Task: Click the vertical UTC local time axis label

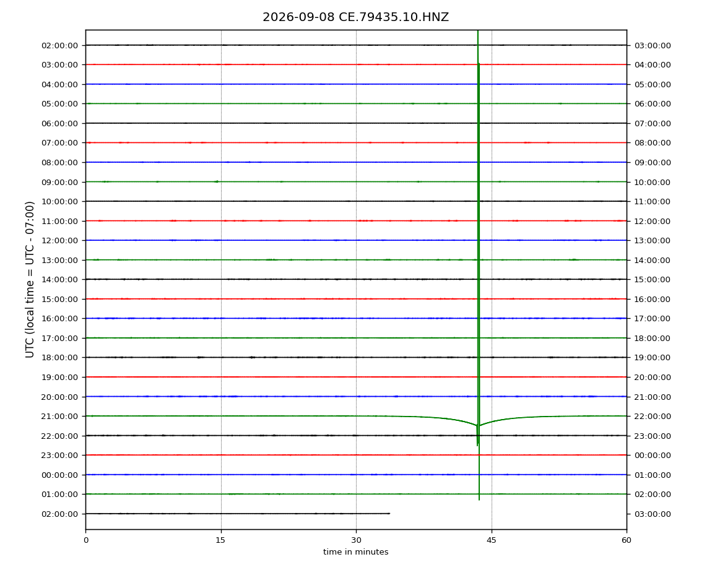Action: [x=30, y=279]
